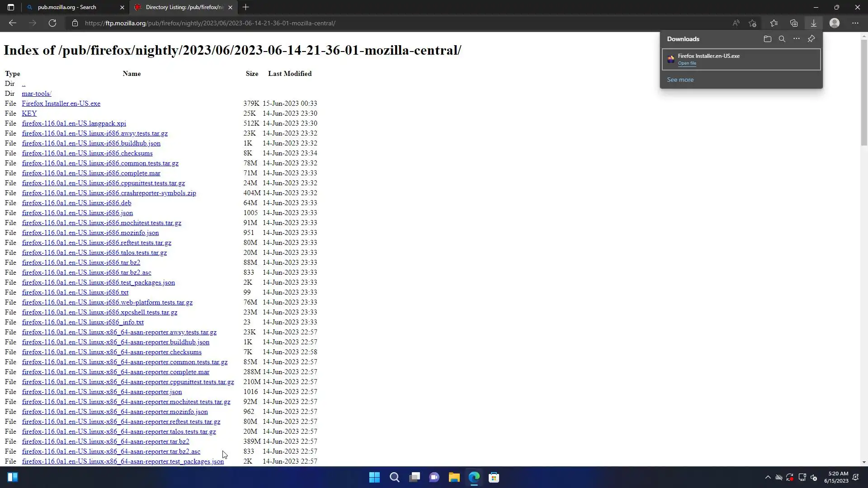The image size is (868, 488).
Task: Open Favorites toolbar icon
Action: [774, 23]
